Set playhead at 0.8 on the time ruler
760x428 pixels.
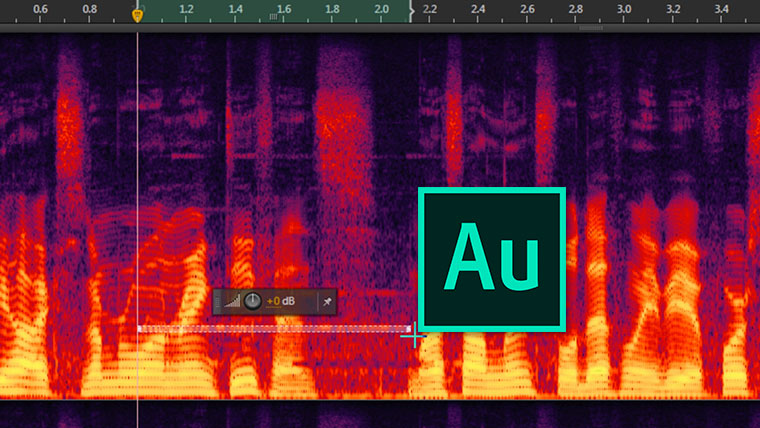tap(90, 10)
